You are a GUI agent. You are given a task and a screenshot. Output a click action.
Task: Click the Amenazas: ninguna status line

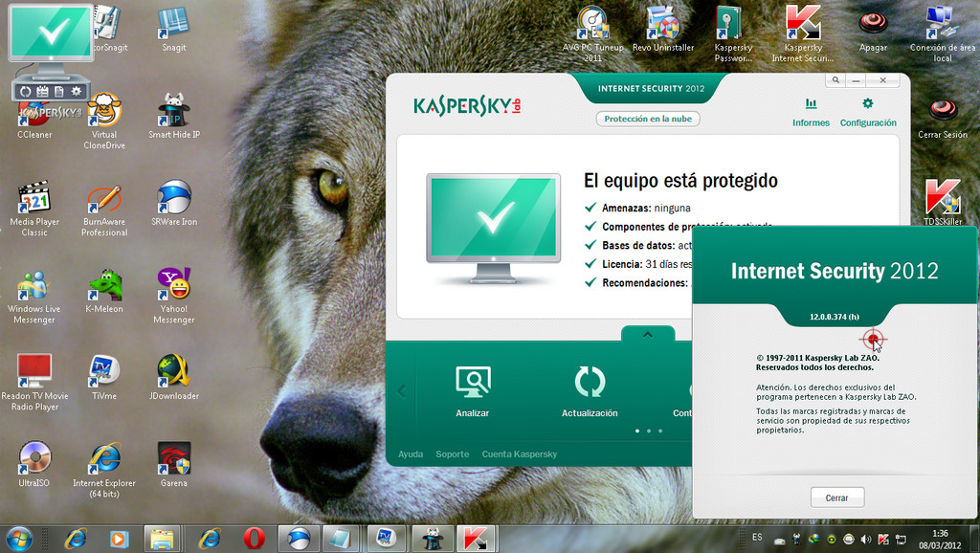point(637,208)
